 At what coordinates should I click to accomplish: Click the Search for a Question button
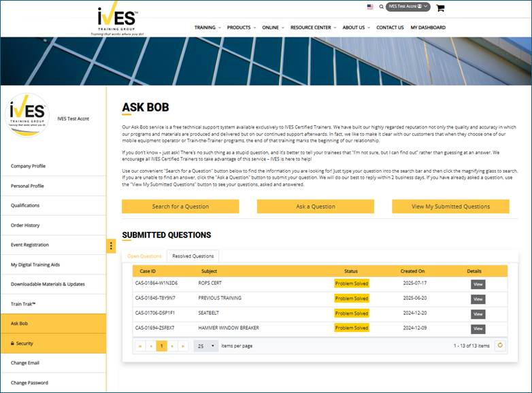tap(180, 207)
